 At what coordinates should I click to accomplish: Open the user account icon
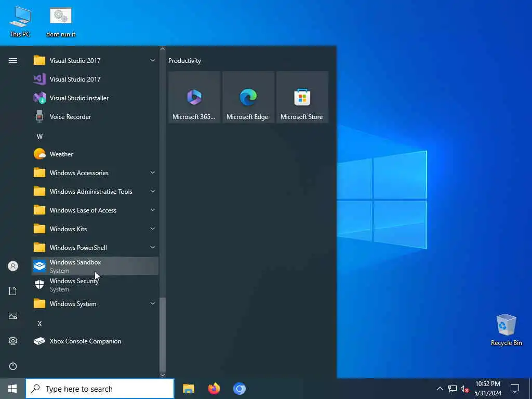[x=13, y=266]
